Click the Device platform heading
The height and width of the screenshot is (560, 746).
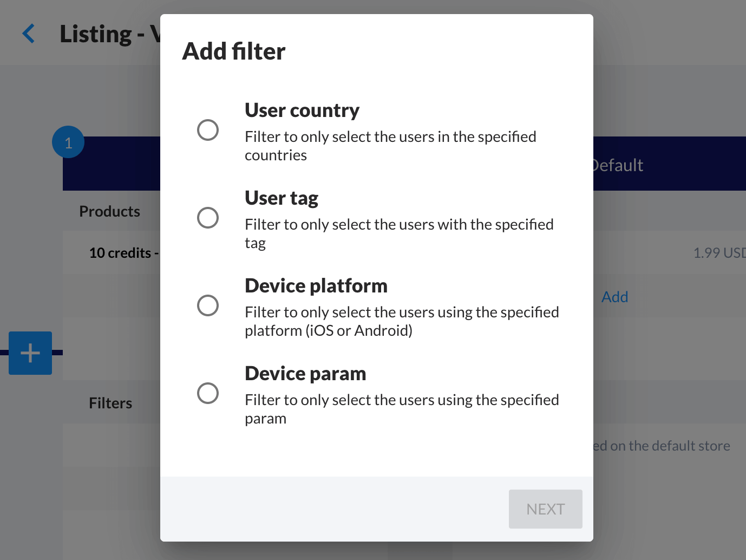coord(316,286)
